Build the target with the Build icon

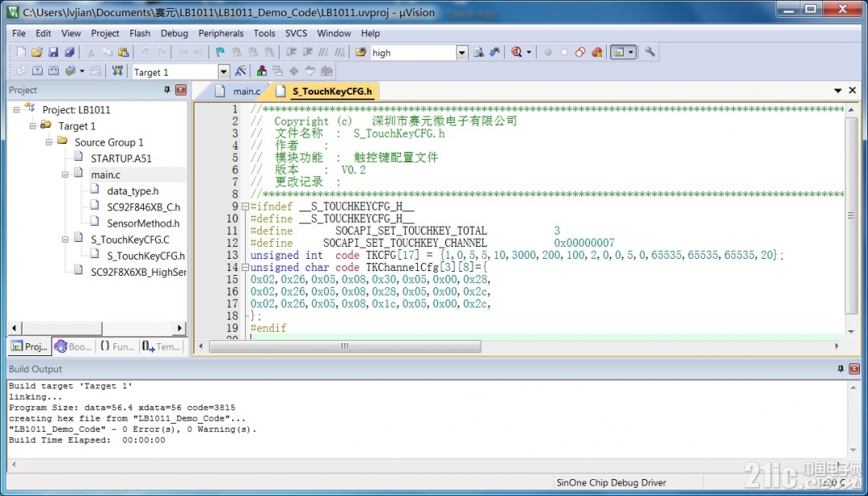coord(37,71)
